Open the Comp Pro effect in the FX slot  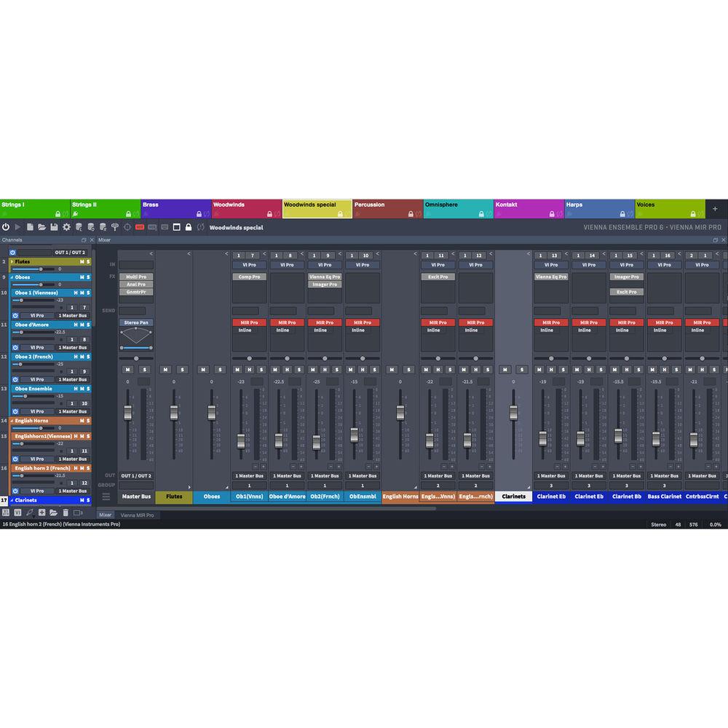point(249,277)
